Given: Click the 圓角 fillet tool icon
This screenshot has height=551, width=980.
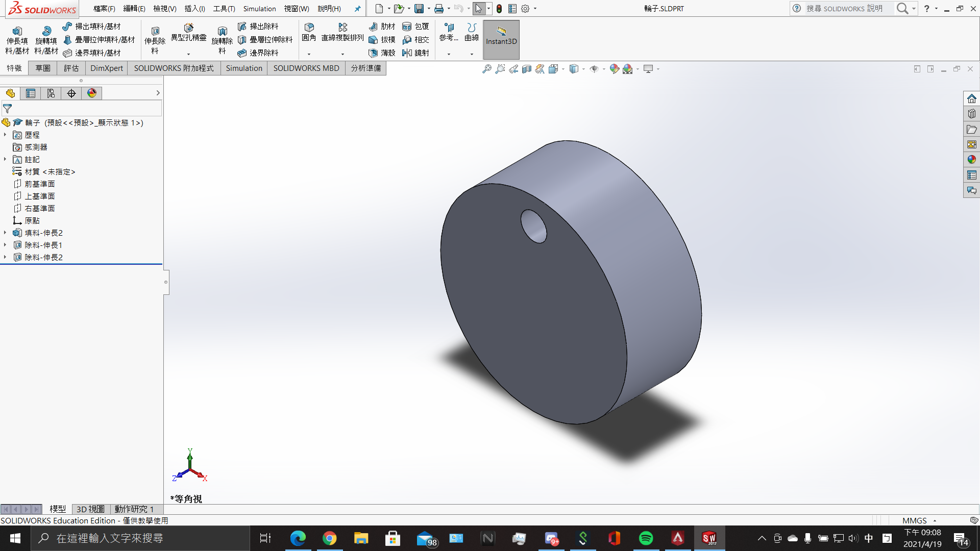Looking at the screenshot, I should point(309,28).
